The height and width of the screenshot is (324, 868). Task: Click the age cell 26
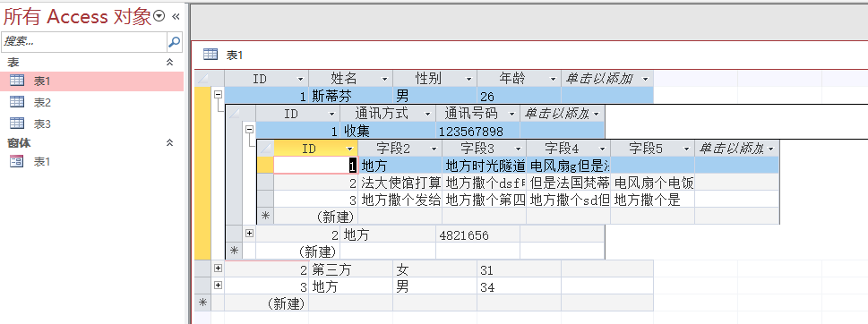519,96
